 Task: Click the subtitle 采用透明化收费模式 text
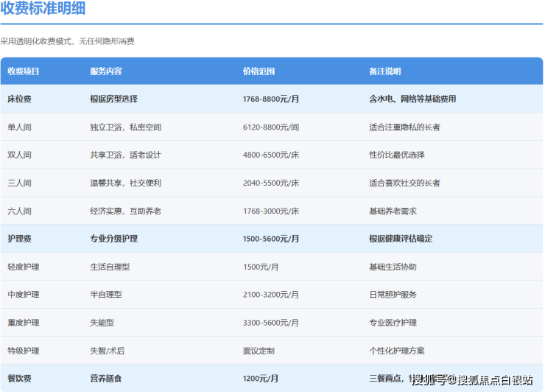click(67, 41)
